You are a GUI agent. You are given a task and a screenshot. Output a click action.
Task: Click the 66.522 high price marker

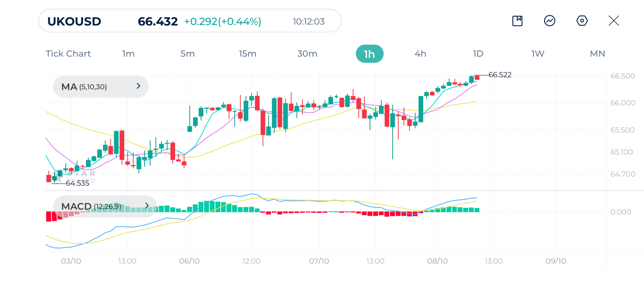(500, 75)
